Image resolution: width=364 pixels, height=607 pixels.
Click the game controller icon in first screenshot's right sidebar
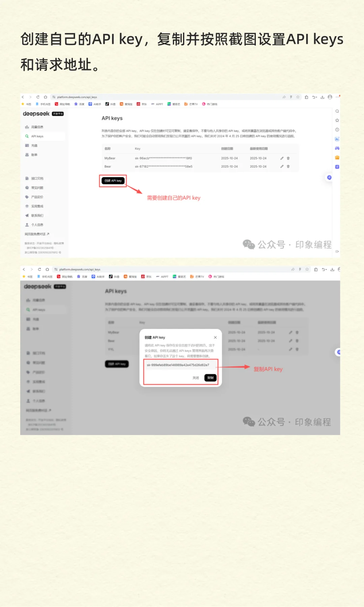[x=337, y=148]
